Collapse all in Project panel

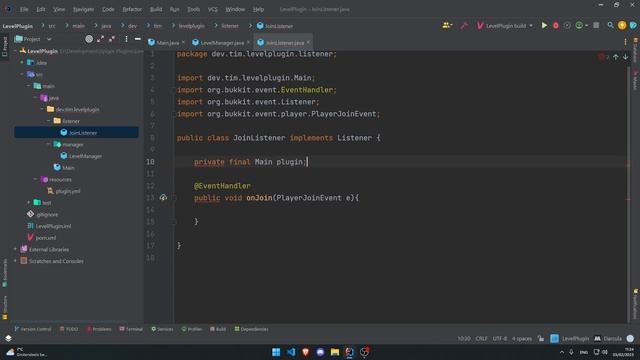pos(112,39)
